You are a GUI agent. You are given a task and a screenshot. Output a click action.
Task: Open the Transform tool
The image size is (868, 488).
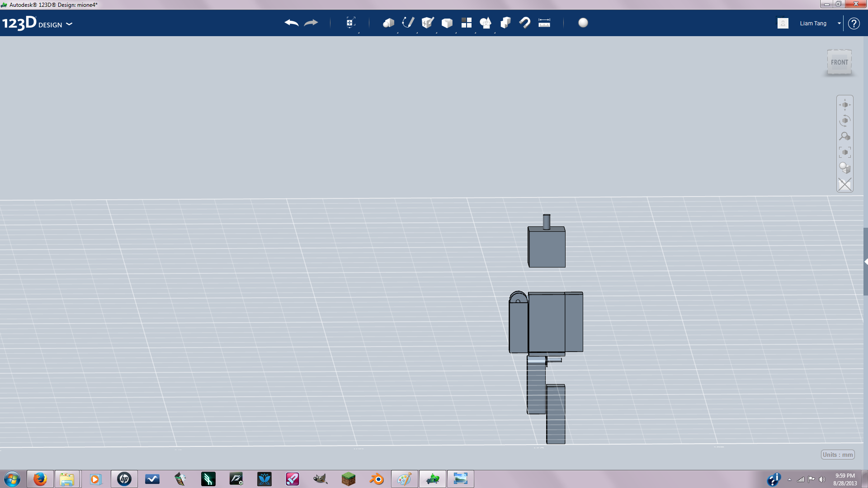click(x=350, y=23)
